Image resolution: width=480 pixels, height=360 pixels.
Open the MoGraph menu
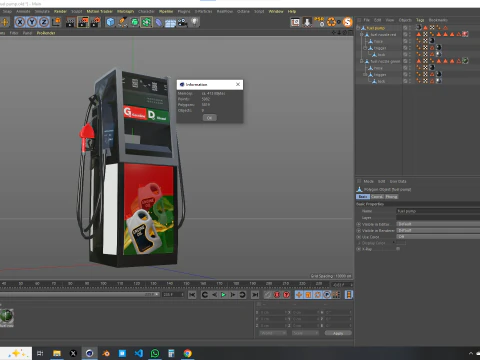[126, 11]
